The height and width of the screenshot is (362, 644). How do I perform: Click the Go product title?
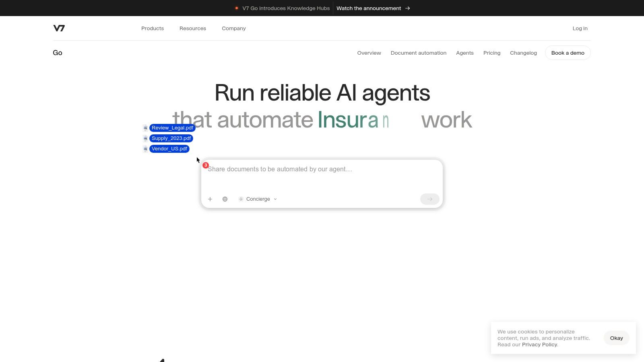tap(58, 53)
